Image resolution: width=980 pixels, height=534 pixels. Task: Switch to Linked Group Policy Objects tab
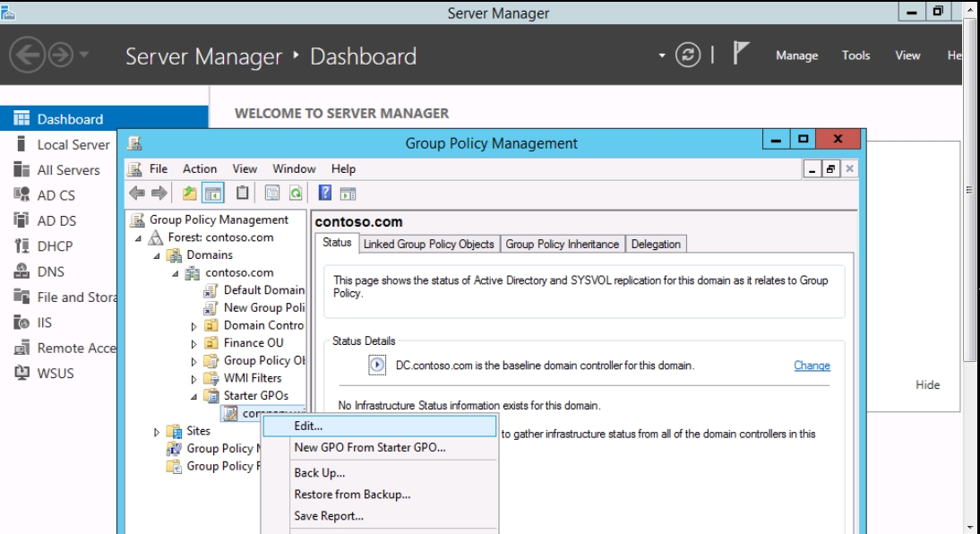(x=429, y=245)
